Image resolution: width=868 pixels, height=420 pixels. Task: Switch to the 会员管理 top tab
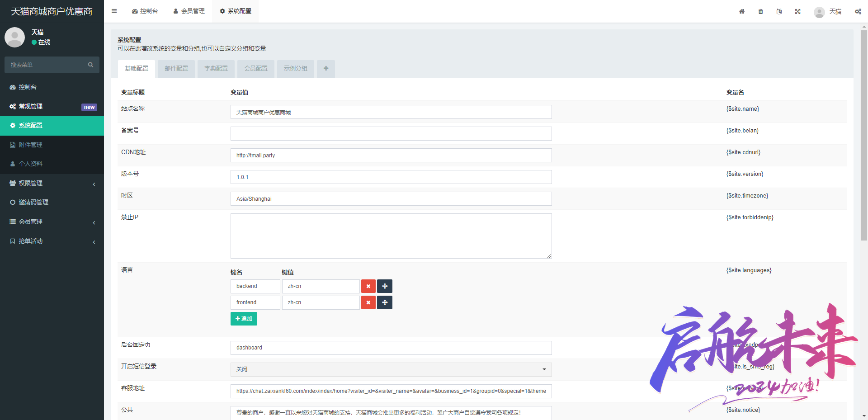[x=189, y=11]
